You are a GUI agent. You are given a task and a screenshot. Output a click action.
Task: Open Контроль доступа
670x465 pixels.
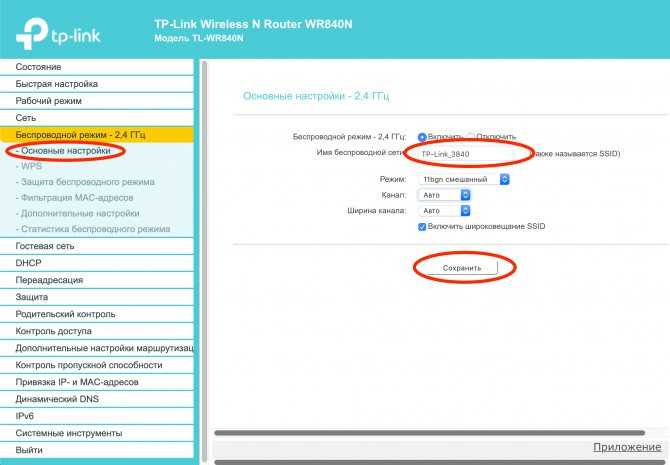coord(97,331)
